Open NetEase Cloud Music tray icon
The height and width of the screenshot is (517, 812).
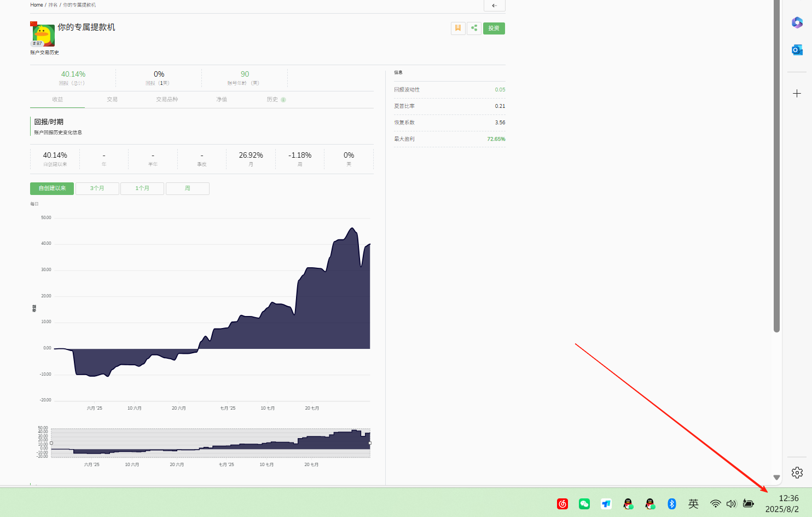562,504
